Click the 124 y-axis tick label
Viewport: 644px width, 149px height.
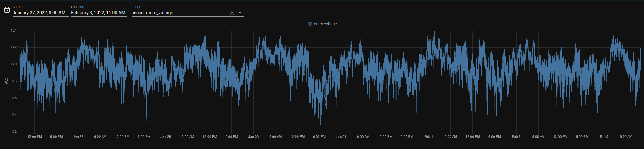tap(14, 31)
